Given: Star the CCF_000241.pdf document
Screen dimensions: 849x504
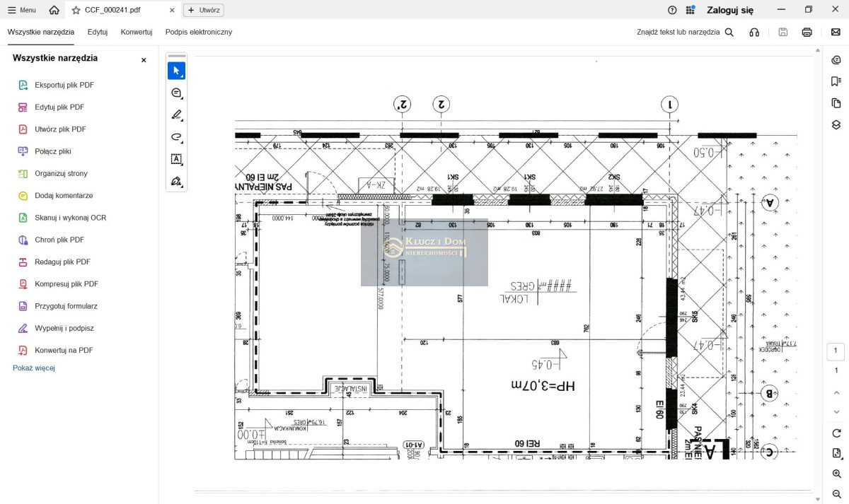Looking at the screenshot, I should tap(76, 11).
